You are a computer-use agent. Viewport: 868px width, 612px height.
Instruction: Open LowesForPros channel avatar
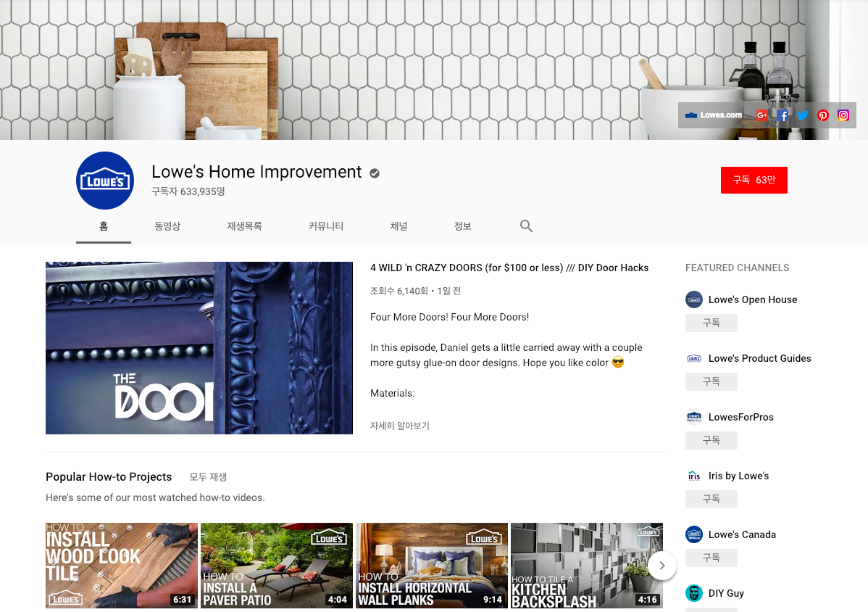coord(694,417)
